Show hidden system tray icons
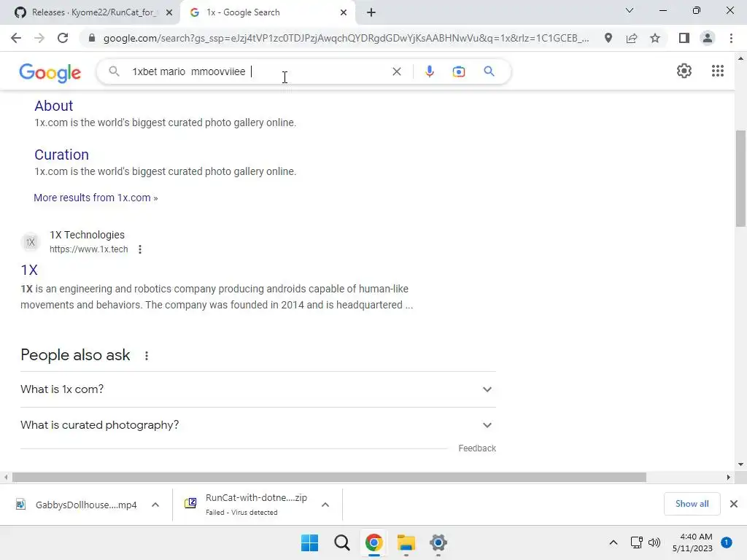 [614, 542]
